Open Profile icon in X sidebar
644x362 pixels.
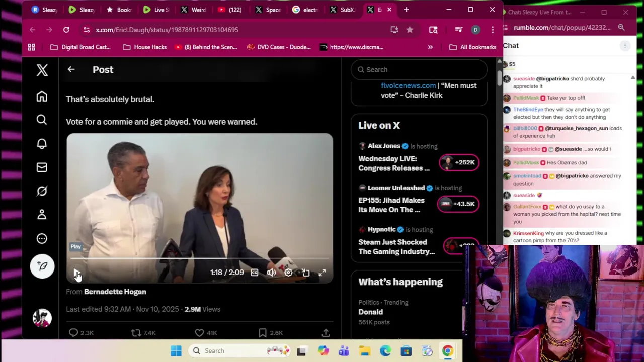point(42,215)
